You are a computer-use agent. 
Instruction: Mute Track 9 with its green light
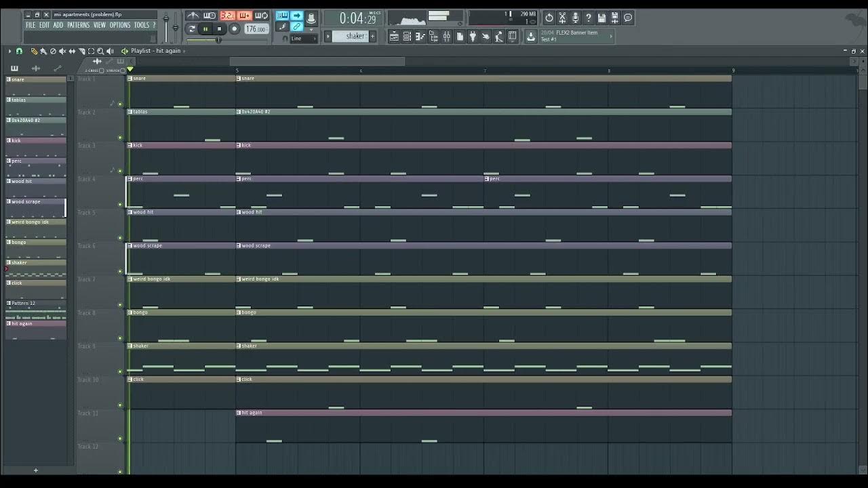point(120,371)
